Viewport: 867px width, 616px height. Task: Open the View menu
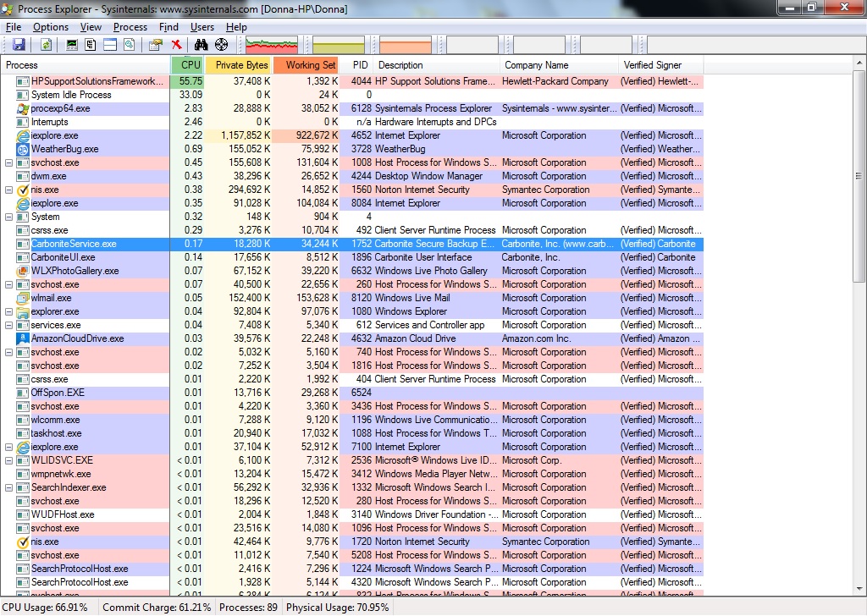pyautogui.click(x=91, y=27)
